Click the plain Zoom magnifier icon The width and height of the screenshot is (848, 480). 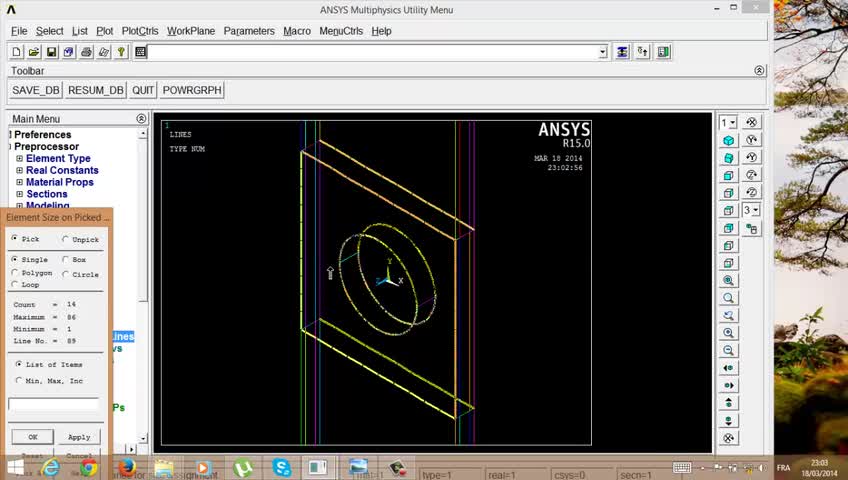728,298
